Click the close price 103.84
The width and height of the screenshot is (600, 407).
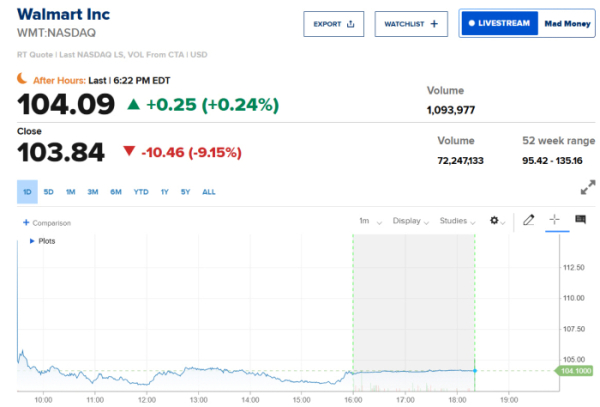click(61, 152)
